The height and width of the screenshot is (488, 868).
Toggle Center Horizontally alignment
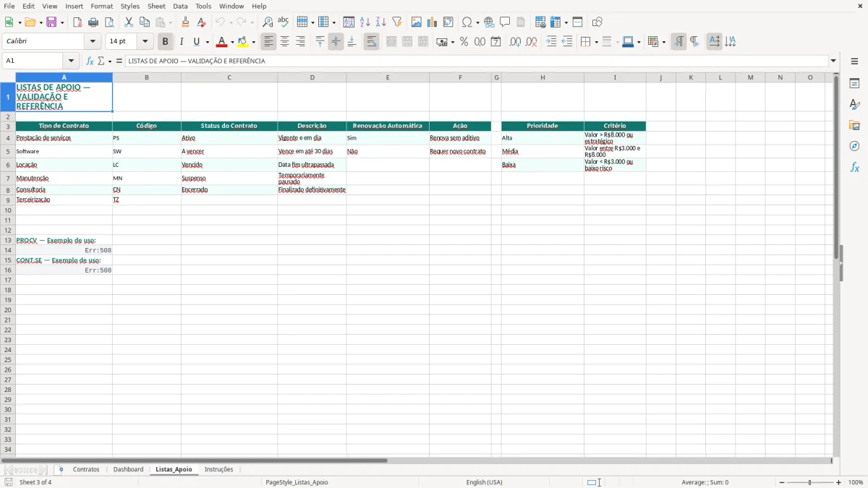coord(284,42)
